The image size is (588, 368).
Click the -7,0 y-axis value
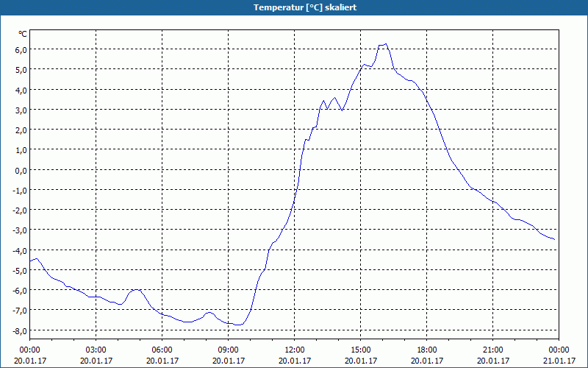20,311
